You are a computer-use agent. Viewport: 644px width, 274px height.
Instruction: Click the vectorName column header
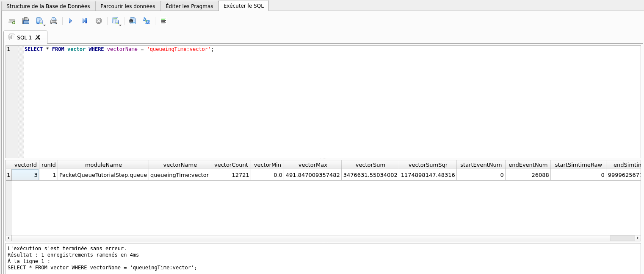180,165
